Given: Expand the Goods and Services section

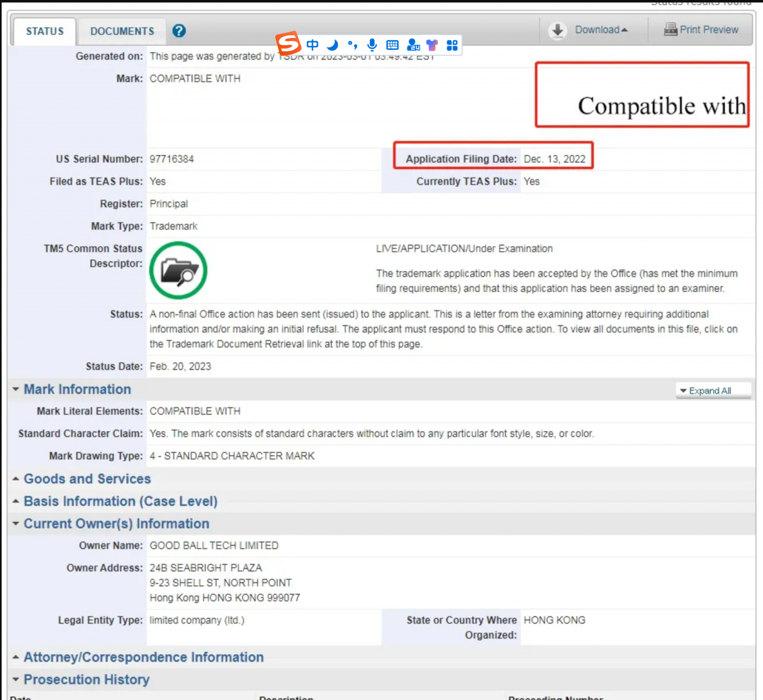Looking at the screenshot, I should click(x=87, y=479).
